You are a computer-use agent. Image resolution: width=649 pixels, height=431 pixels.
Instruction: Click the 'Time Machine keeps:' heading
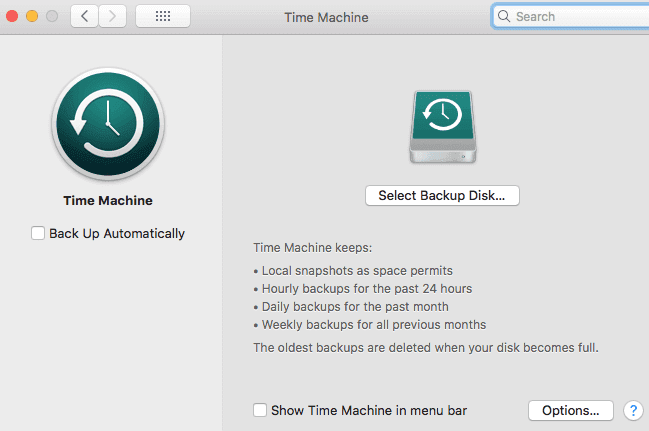[x=312, y=248]
